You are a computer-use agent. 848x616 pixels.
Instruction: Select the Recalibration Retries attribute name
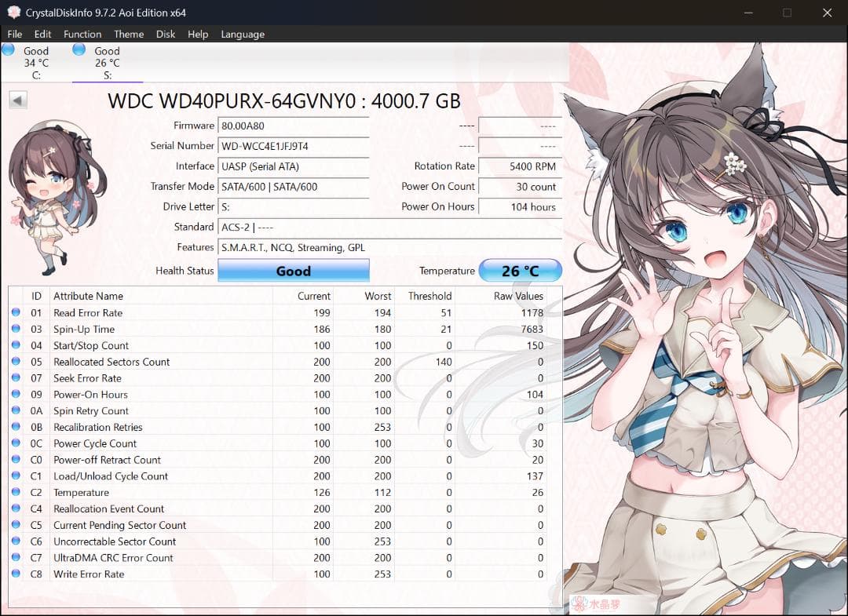click(x=98, y=427)
